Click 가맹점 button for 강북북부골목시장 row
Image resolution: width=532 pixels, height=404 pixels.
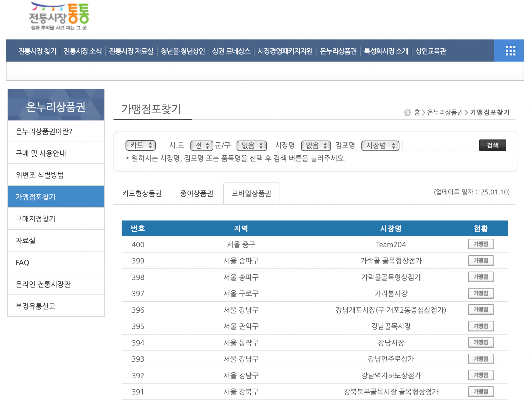481,392
